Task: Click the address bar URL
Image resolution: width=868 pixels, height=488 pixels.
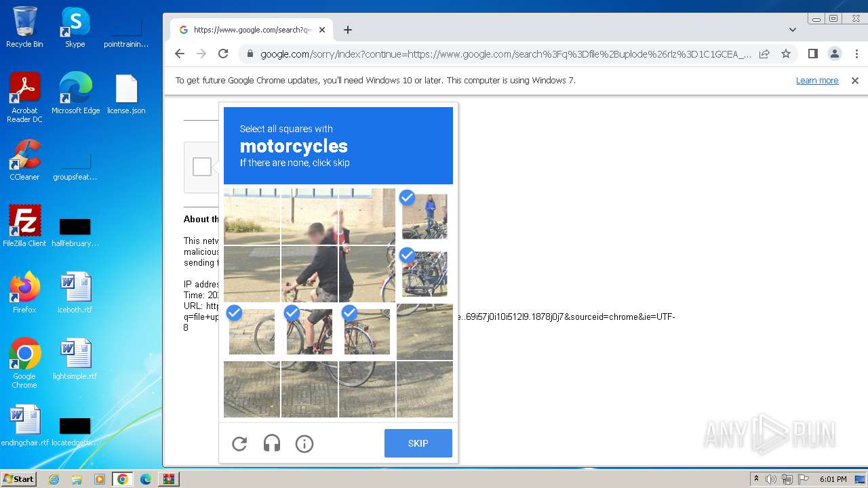Action: click(505, 54)
